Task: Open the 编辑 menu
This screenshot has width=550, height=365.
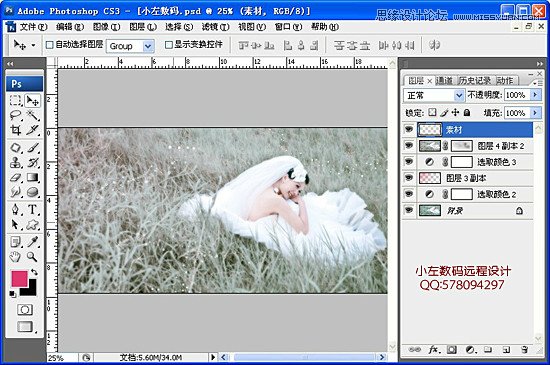Action: [70, 27]
